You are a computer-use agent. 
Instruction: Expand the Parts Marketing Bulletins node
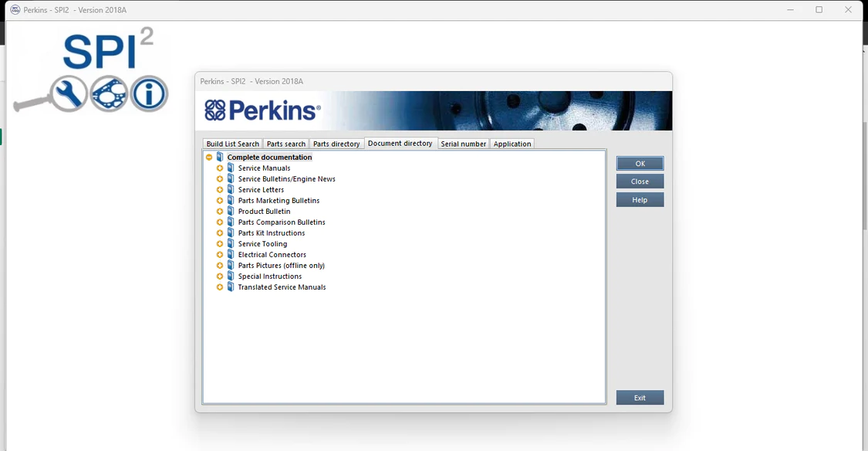(220, 201)
